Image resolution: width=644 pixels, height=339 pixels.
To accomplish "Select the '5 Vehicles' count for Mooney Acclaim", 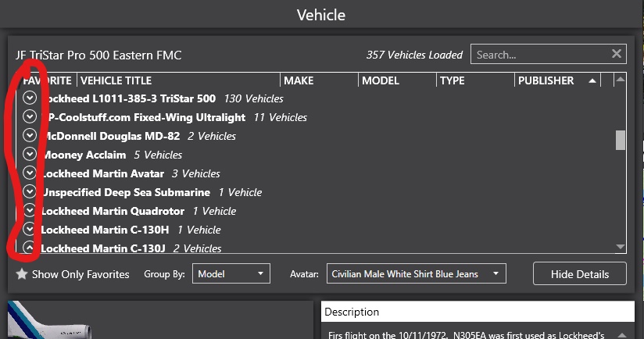I will 158,155.
